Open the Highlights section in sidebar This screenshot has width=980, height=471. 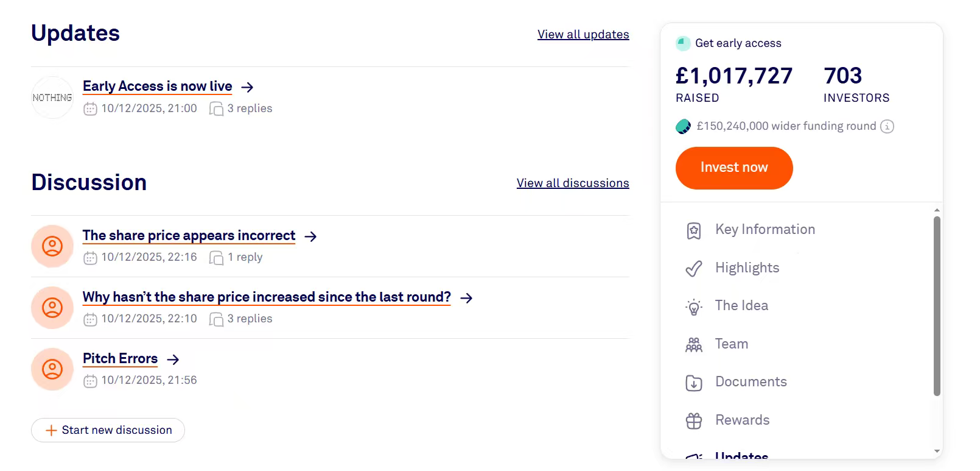747,268
